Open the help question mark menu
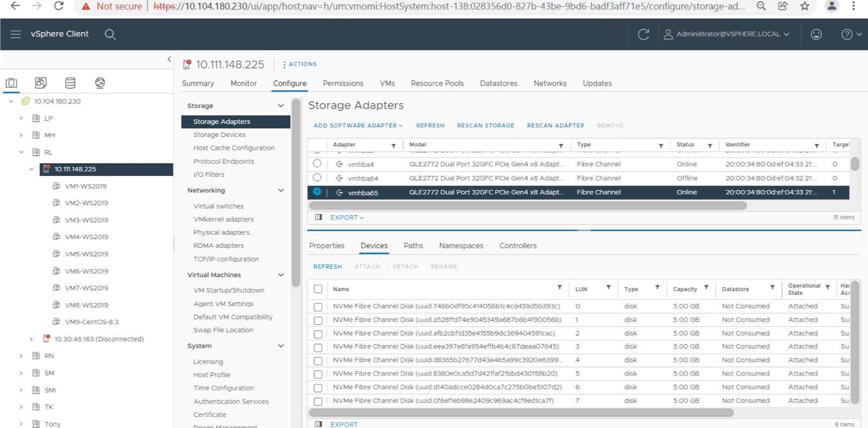Screen dimensions: 868x428 point(851,34)
